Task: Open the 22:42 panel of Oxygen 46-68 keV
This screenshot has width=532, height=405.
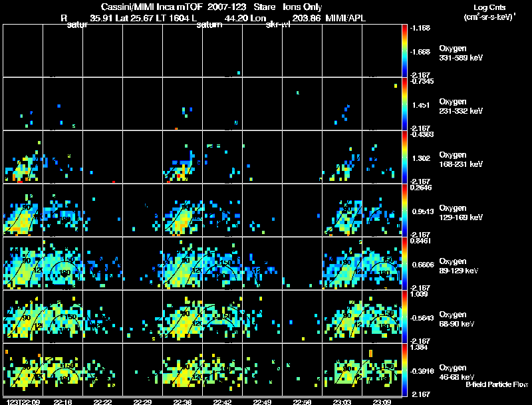Action: click(222, 370)
